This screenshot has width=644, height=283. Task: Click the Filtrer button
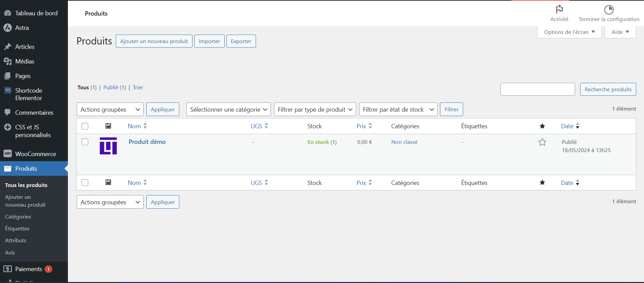point(452,109)
